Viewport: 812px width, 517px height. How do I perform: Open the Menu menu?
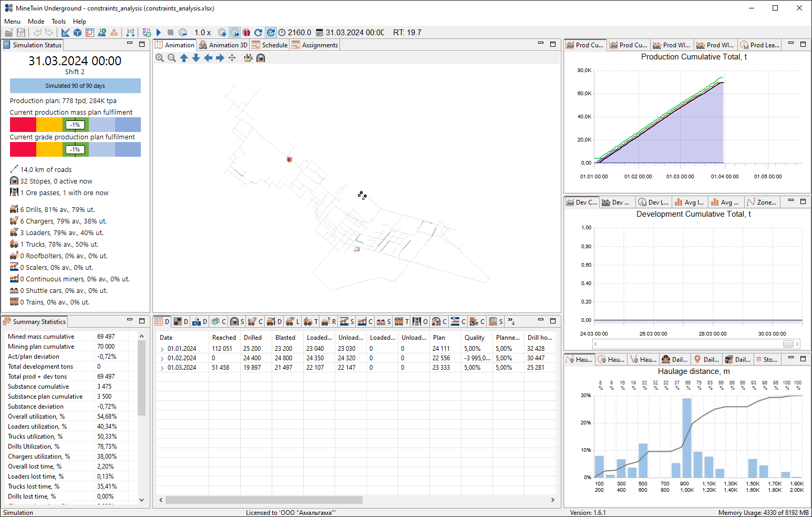pos(12,22)
